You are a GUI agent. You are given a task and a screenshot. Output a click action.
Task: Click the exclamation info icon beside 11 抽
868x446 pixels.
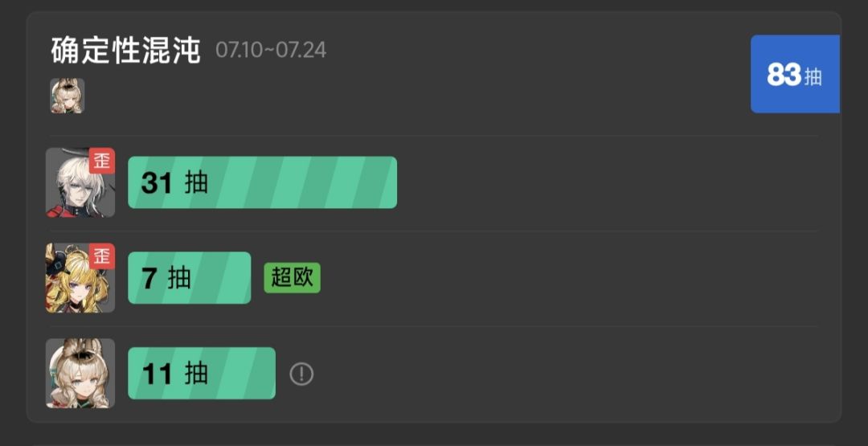(301, 374)
